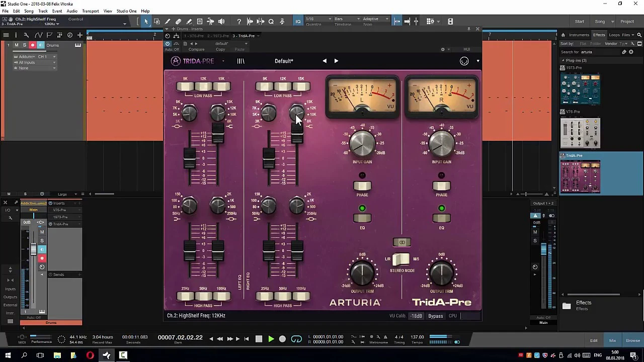Mute the Drums track

(x=16, y=45)
